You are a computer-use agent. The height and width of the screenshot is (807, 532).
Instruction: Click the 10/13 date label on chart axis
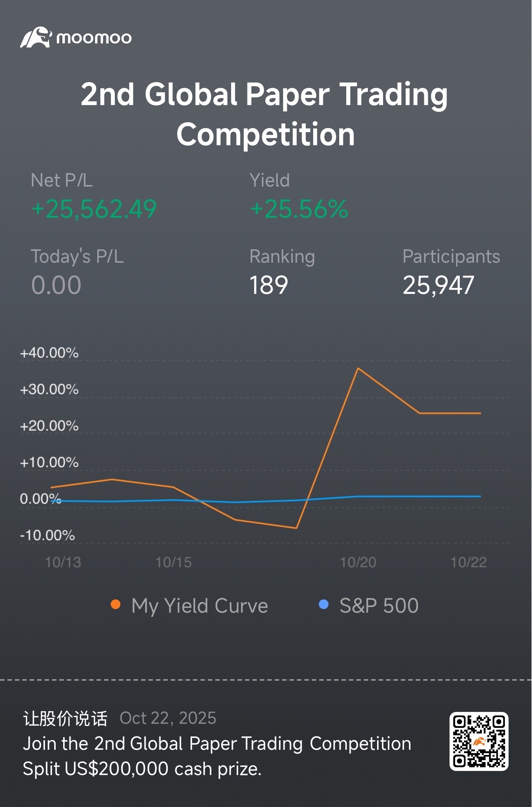pyautogui.click(x=63, y=562)
